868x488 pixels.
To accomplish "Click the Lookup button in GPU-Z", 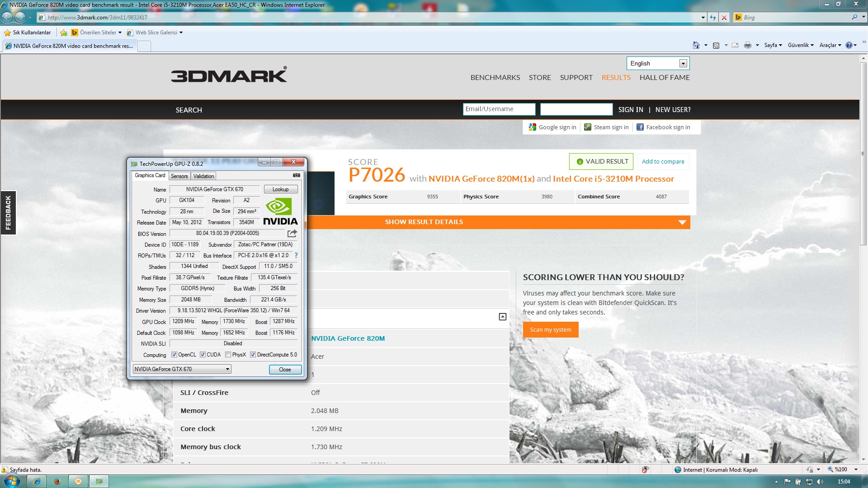I will click(280, 189).
